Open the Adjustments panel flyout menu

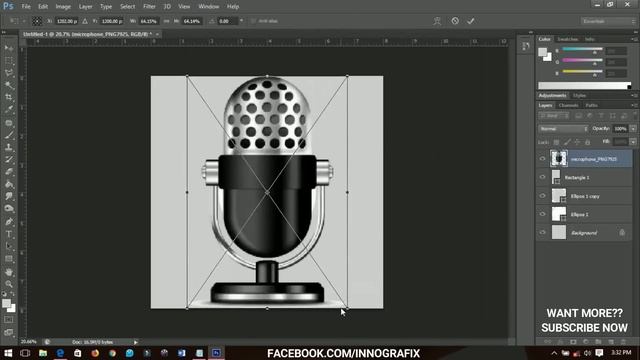[x=634, y=96]
